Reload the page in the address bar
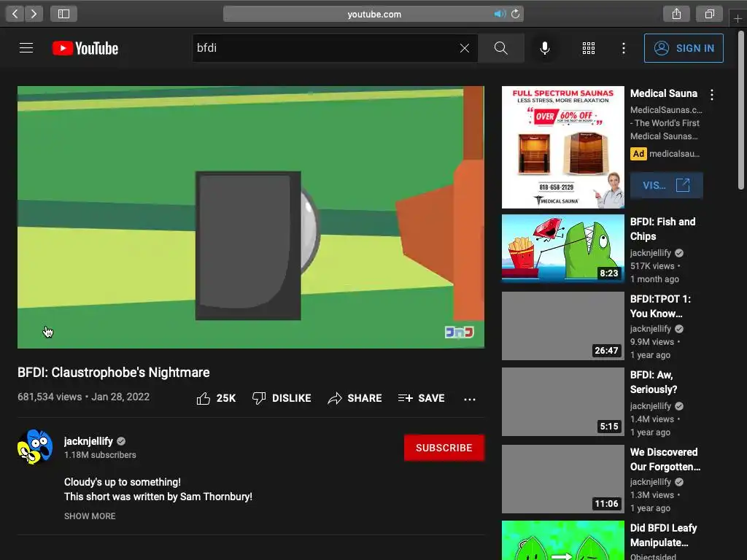 click(x=516, y=14)
